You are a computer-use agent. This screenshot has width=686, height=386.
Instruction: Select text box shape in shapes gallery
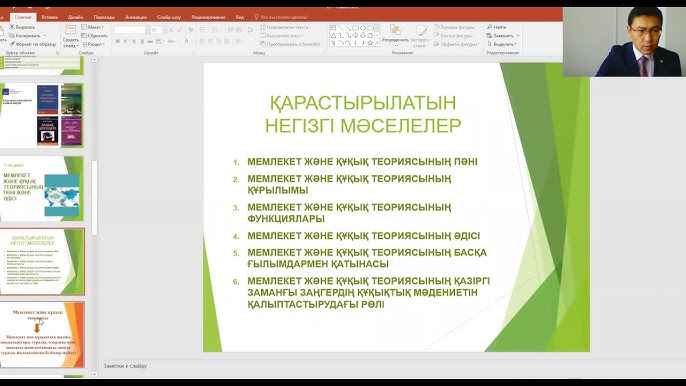(x=333, y=28)
